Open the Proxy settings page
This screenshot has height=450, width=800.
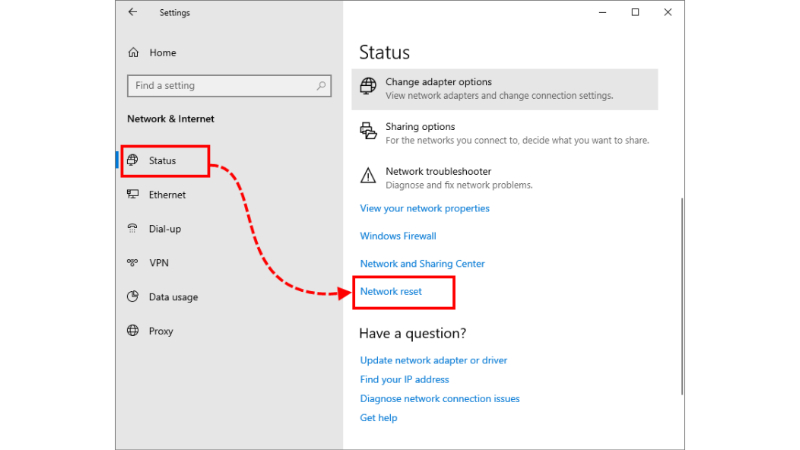click(x=161, y=331)
